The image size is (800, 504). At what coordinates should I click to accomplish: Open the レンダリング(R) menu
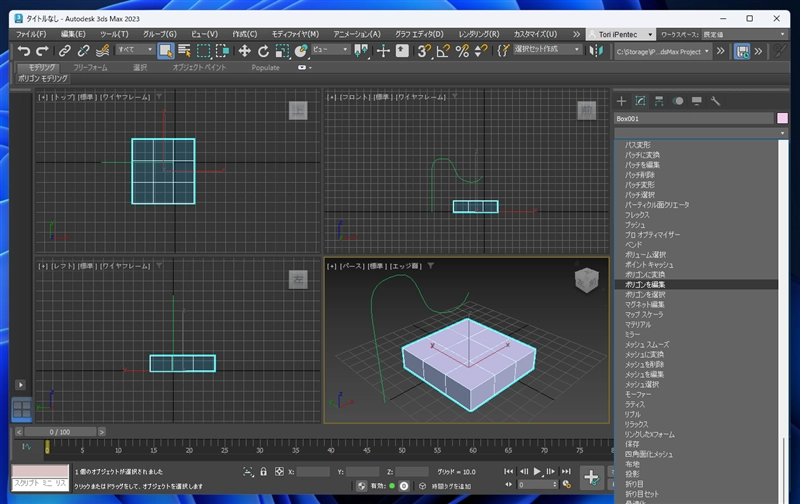[479, 34]
